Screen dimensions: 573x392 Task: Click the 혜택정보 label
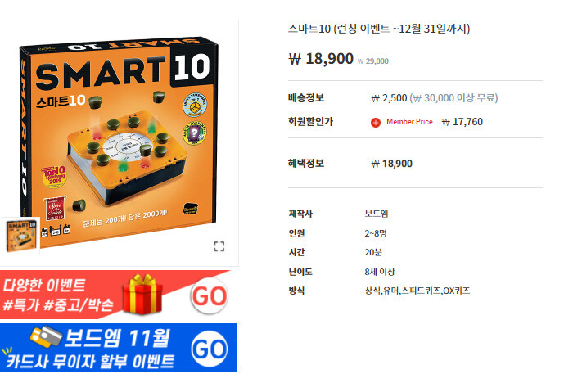point(306,164)
